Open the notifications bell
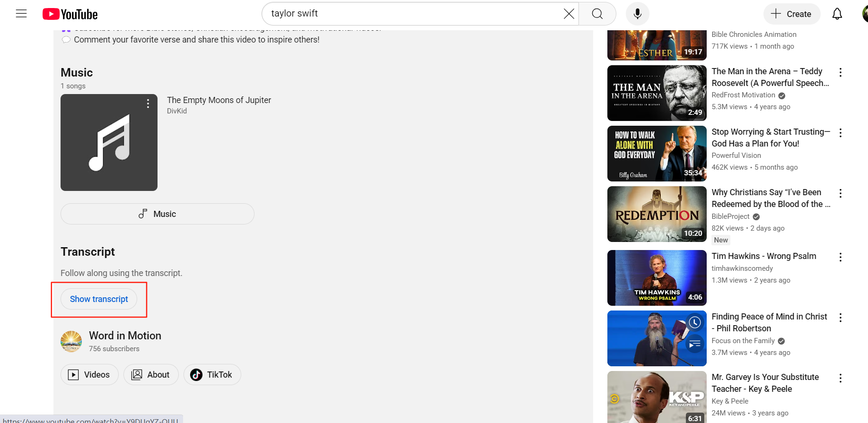Image resolution: width=868 pixels, height=423 pixels. click(837, 14)
